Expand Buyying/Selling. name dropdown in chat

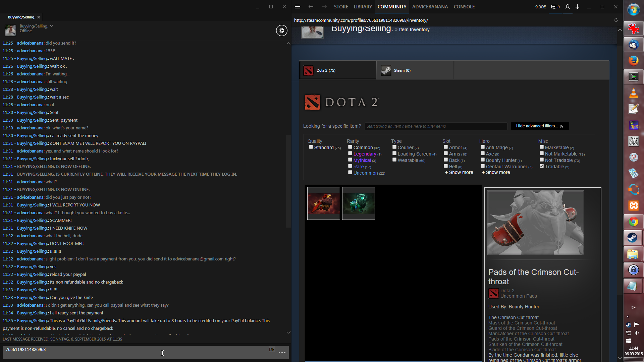coord(51,26)
